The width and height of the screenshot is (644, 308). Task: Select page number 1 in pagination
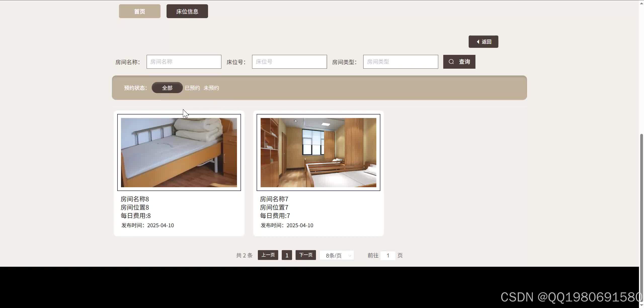pos(287,255)
